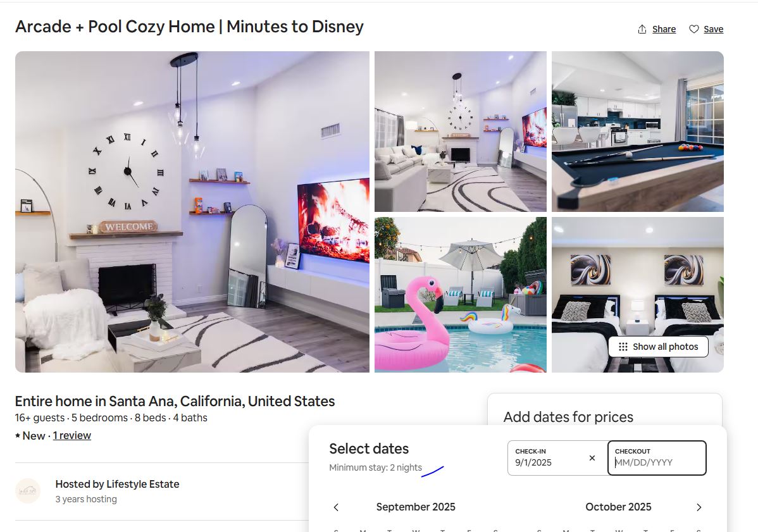Click Show all photos button

(x=659, y=347)
